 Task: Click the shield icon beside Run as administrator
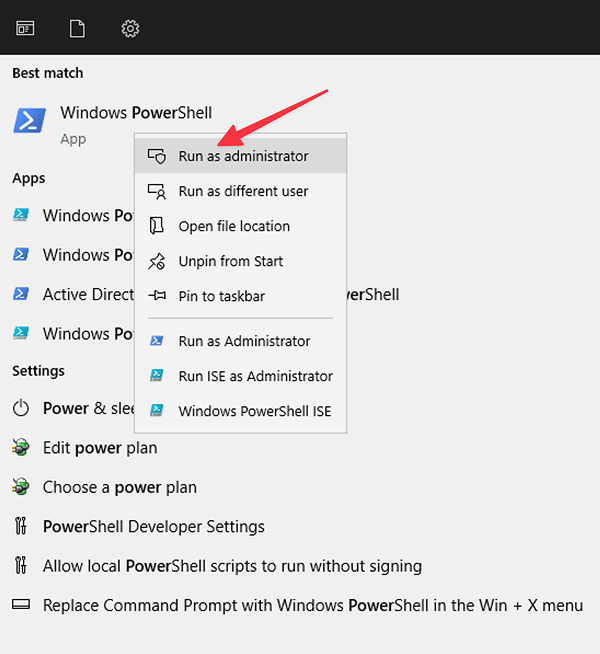[157, 156]
